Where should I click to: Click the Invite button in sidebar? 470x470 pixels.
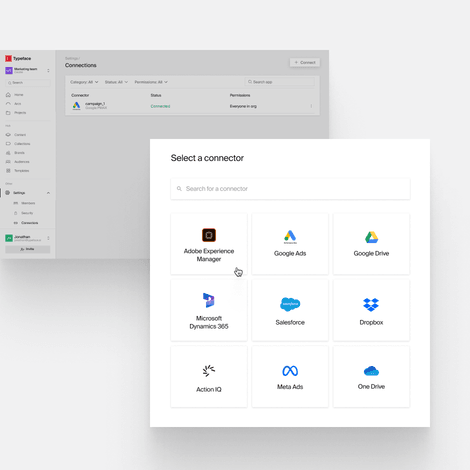pyautogui.click(x=28, y=249)
